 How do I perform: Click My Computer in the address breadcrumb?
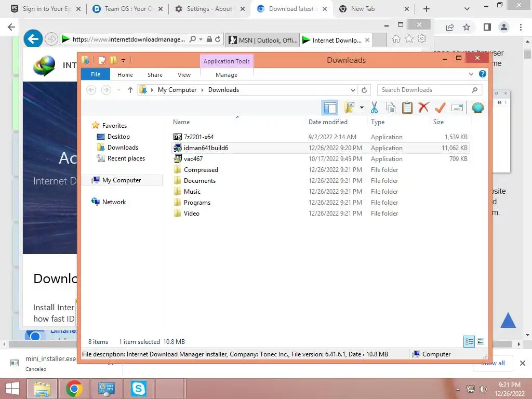coord(177,90)
